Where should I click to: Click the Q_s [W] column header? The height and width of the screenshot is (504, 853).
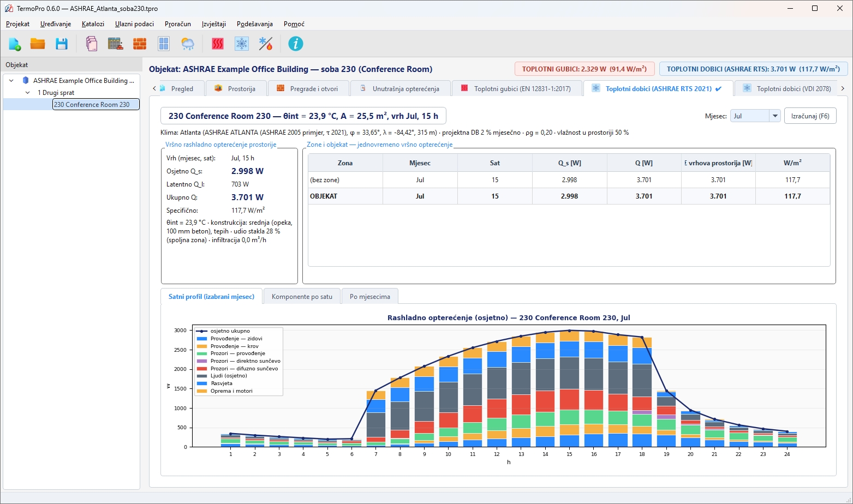(569, 163)
